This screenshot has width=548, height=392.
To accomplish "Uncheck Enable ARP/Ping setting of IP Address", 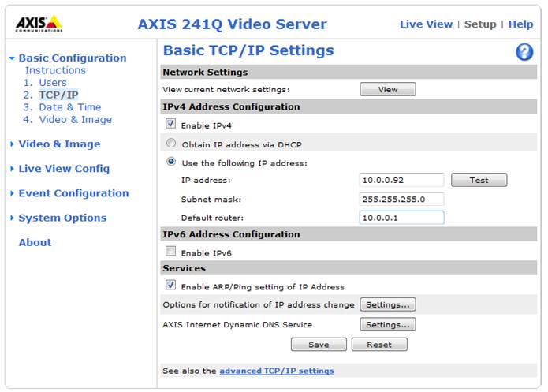I will [x=170, y=286].
